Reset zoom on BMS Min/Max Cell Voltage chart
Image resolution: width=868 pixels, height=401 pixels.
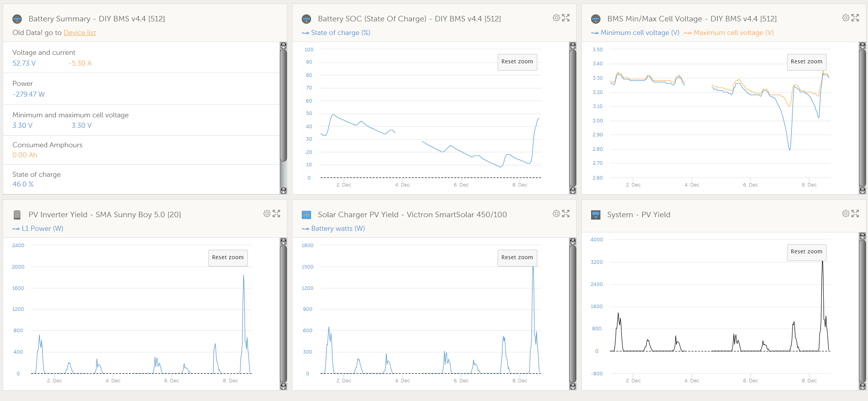807,62
